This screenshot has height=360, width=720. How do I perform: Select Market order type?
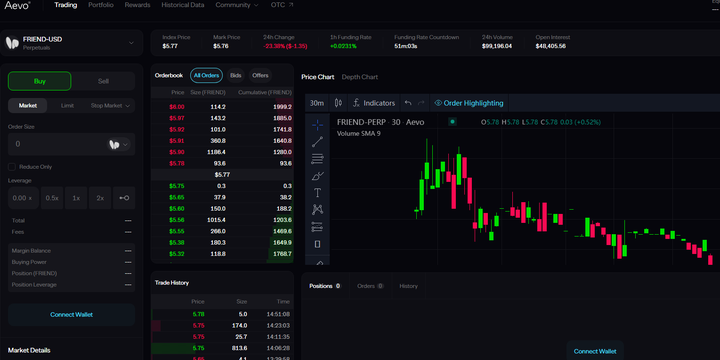pyautogui.click(x=28, y=106)
